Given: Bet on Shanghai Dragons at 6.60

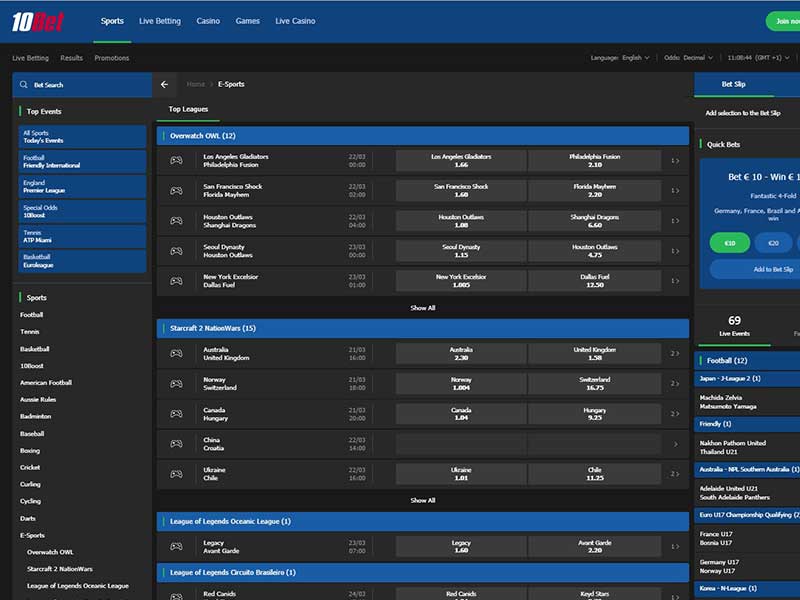Looking at the screenshot, I should pos(594,221).
